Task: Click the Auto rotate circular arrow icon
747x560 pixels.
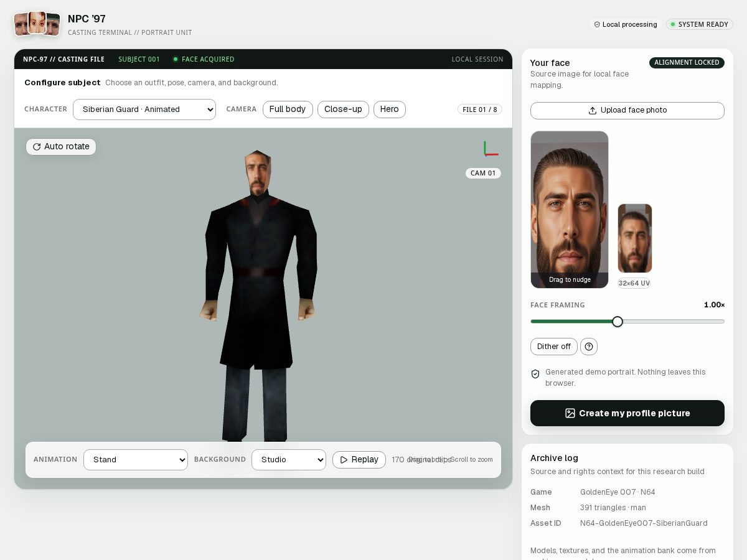Action: click(37, 147)
